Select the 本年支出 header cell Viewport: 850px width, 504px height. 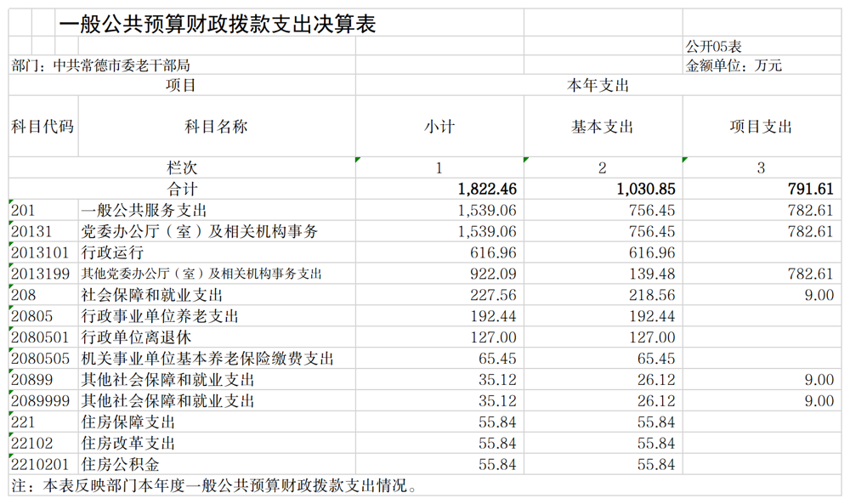tap(598, 86)
